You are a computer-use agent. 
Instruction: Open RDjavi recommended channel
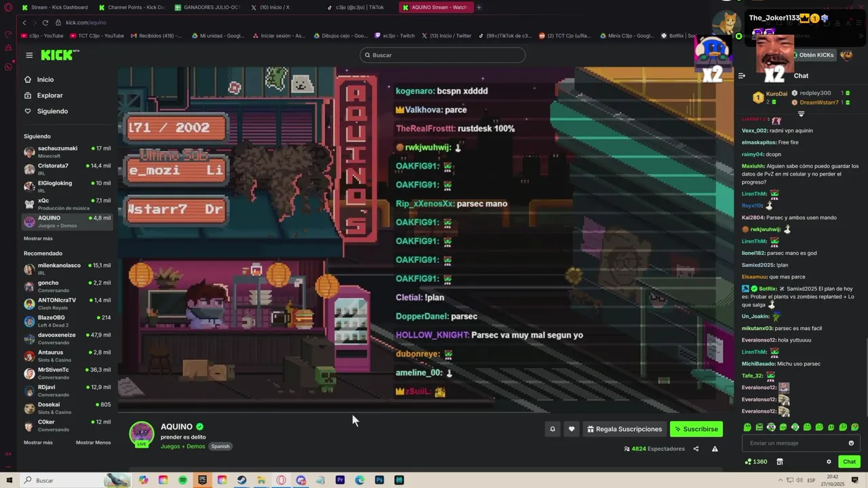point(67,390)
